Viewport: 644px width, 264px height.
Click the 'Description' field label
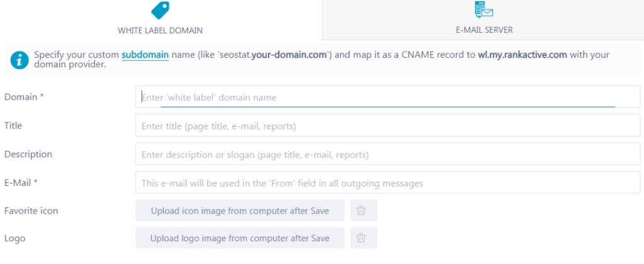pyautogui.click(x=28, y=154)
